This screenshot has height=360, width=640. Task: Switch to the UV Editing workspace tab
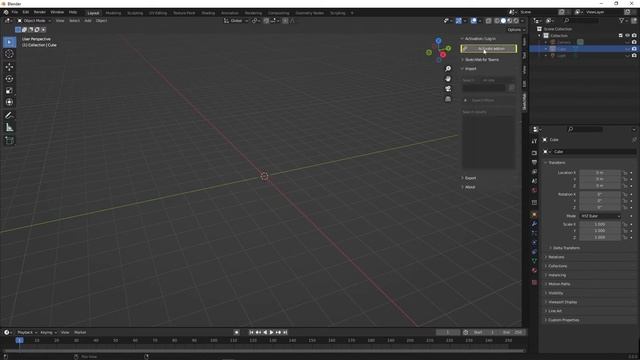(158, 13)
